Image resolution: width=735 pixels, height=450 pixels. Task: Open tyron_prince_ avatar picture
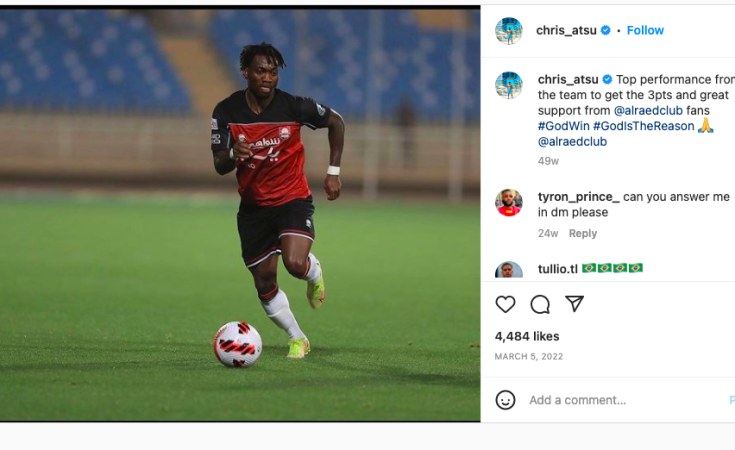click(x=509, y=202)
